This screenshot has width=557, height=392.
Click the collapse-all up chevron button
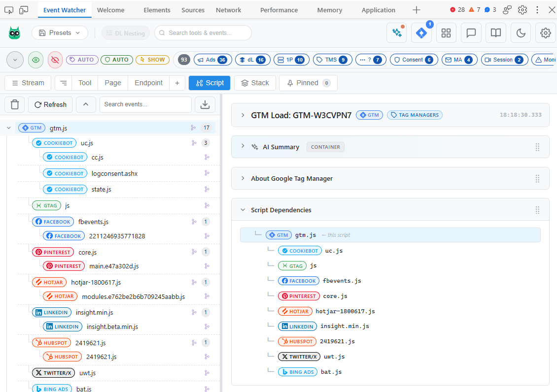click(86, 105)
